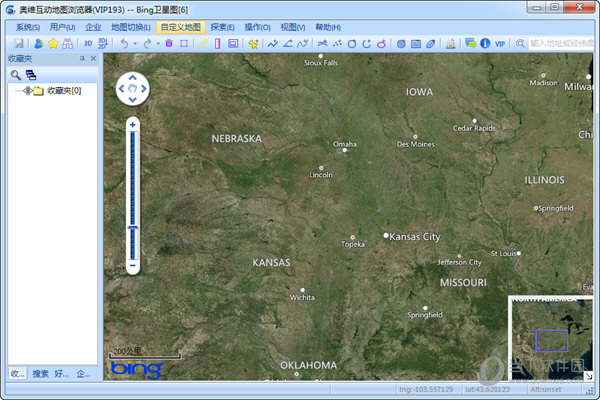Open the 视图(V) menu
Screen dimensions: 600x400
tap(293, 27)
